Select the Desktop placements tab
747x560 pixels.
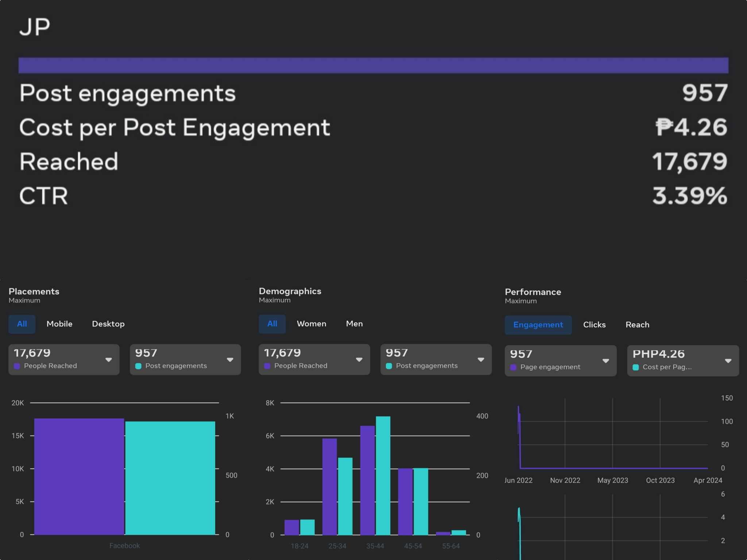(108, 324)
